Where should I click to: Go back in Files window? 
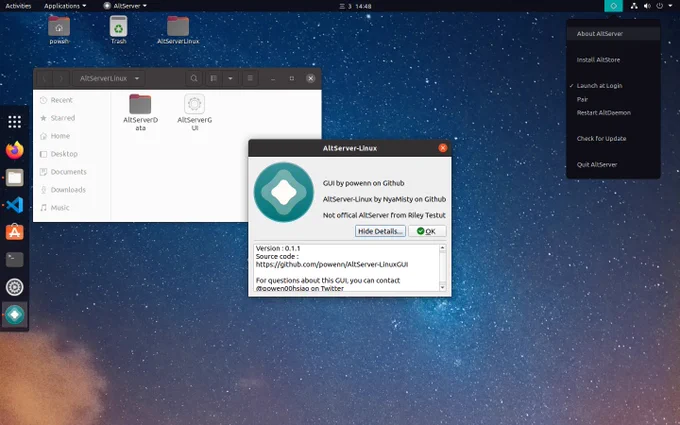44,78
